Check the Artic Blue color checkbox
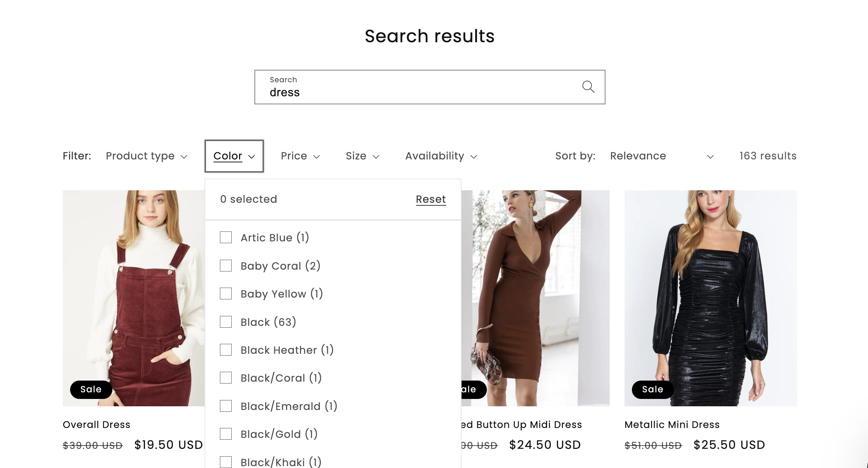868x468 pixels. tap(226, 237)
